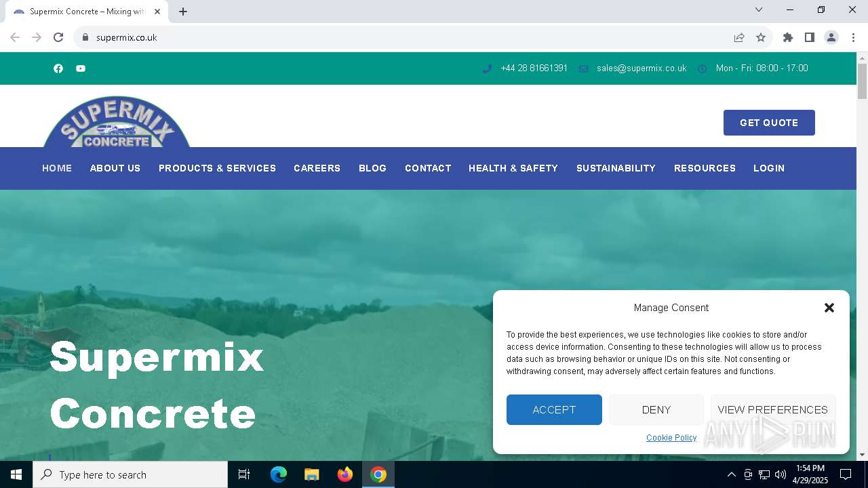Open the Sustainability menu item
This screenshot has height=488, width=868.
click(616, 168)
